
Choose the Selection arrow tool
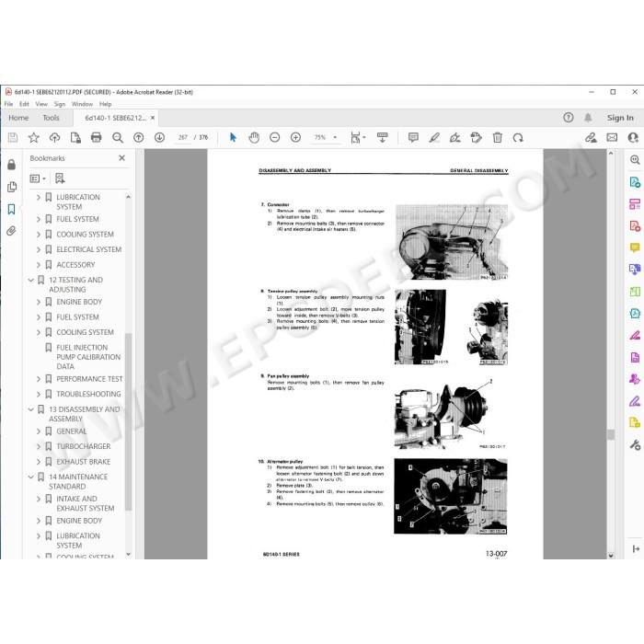[233, 138]
